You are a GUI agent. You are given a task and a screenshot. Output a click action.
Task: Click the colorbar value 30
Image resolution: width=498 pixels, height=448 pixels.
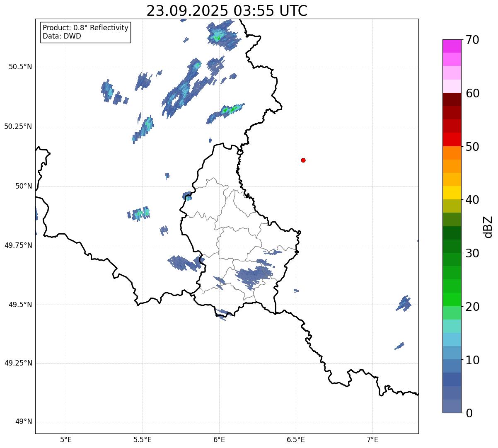(x=472, y=253)
